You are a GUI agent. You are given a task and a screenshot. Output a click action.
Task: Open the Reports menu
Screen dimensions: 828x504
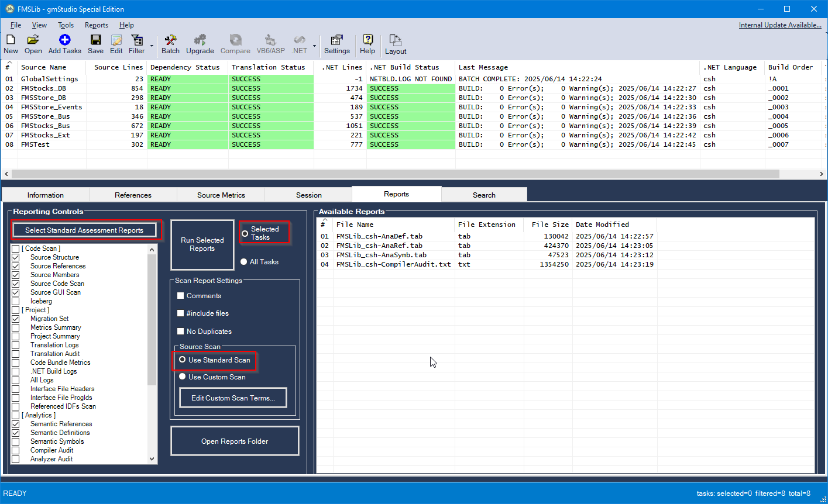click(x=96, y=25)
